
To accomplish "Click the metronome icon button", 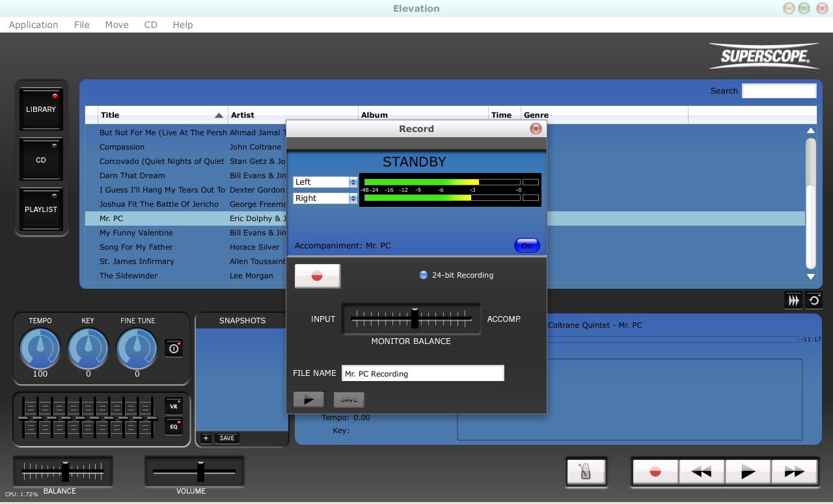I will 586,471.
